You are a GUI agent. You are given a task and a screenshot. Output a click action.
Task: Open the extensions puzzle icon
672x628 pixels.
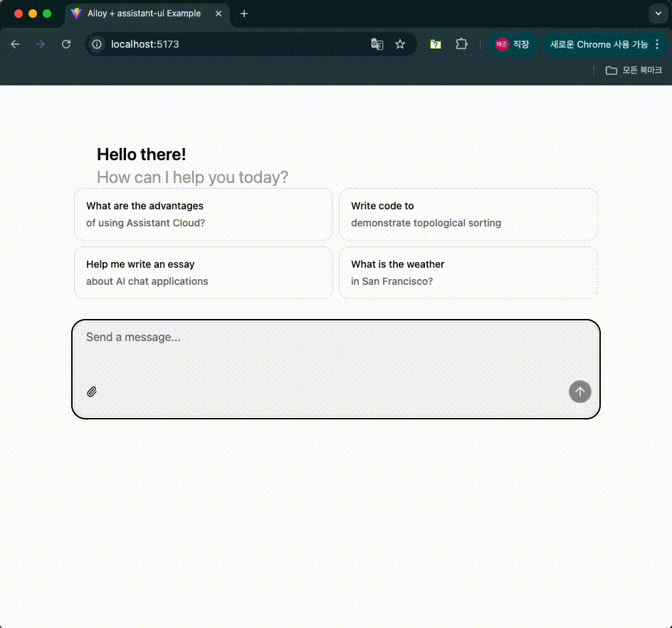coord(461,44)
